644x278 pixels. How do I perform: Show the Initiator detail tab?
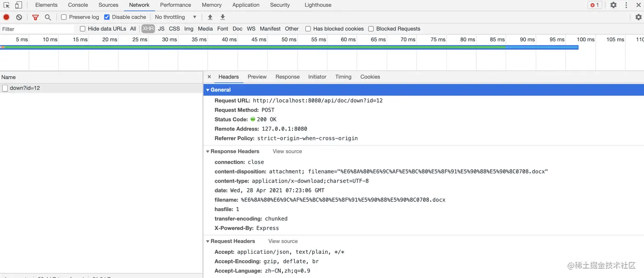(317, 77)
